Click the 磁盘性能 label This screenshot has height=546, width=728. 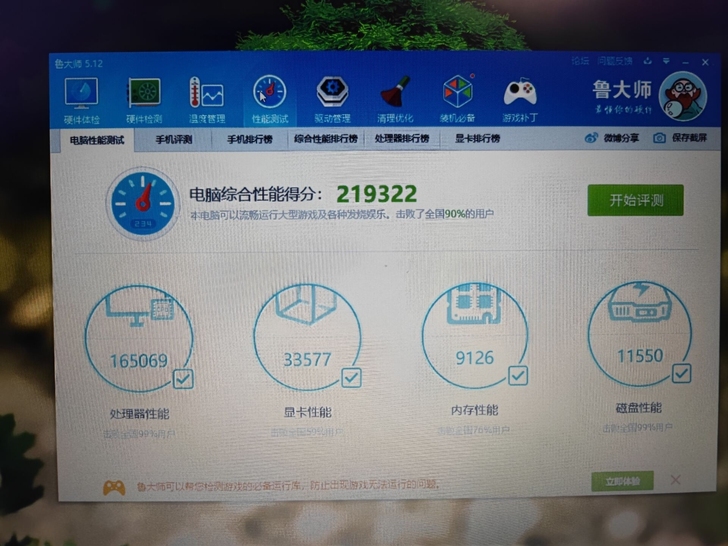click(x=638, y=408)
